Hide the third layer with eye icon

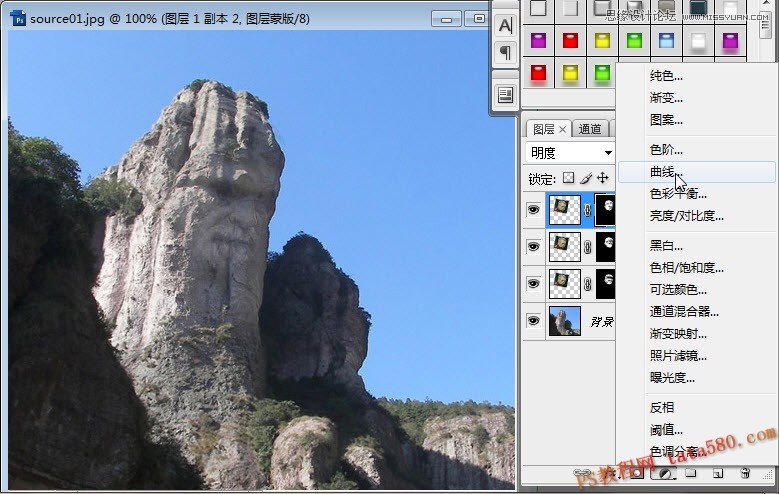pos(534,284)
